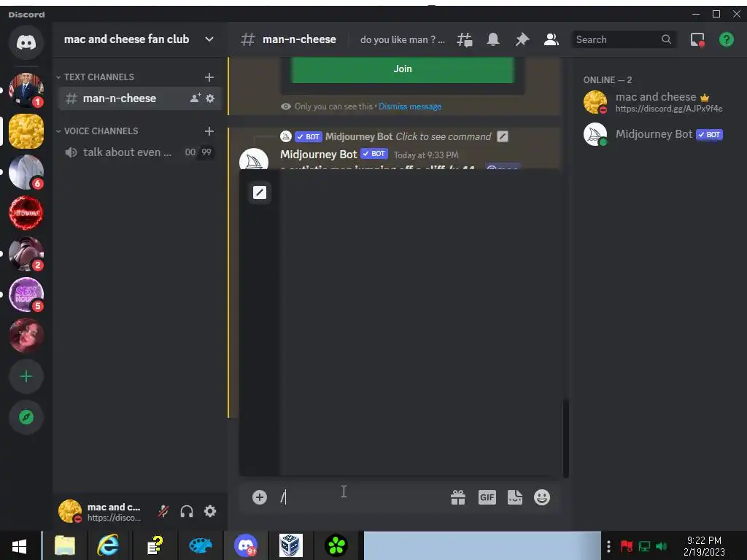
Task: Create invite for man-n-cheese channel
Action: 196,98
